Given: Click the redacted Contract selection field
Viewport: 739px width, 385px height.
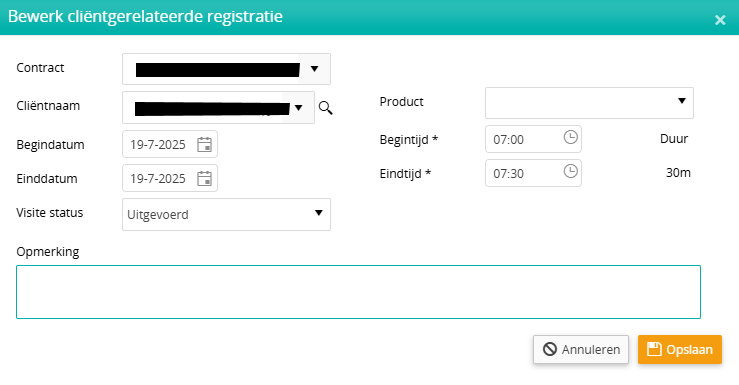Looking at the screenshot, I should coord(226,69).
